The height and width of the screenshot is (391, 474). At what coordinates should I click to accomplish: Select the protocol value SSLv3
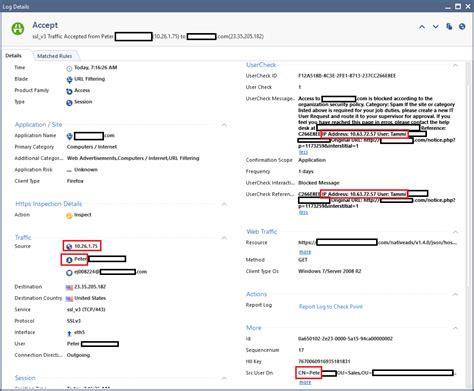click(74, 321)
